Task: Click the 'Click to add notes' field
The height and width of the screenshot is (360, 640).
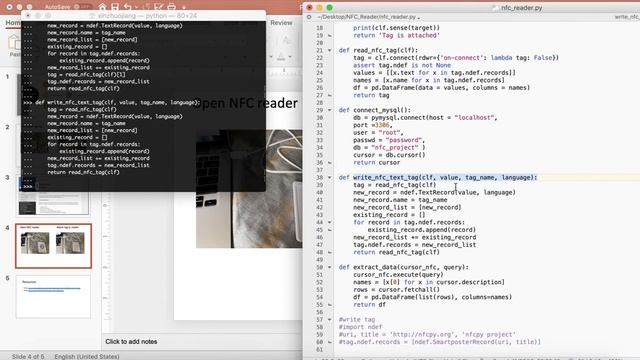Action: coord(131,342)
